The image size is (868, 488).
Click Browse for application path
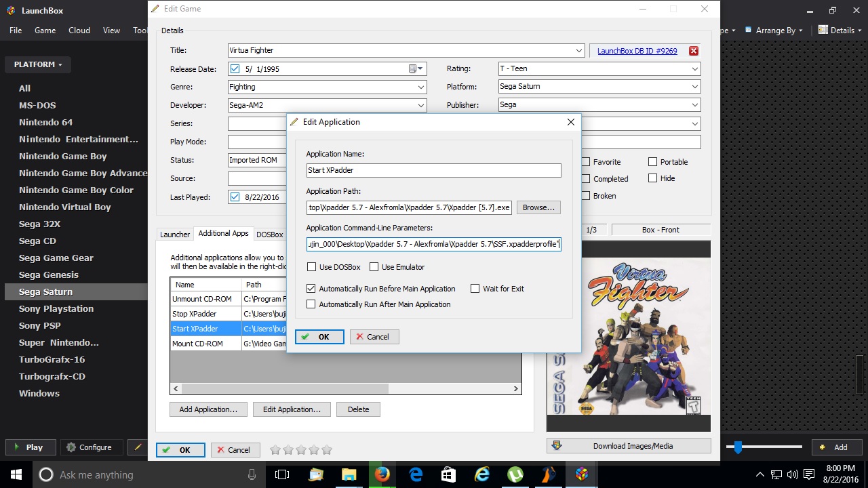[538, 207]
